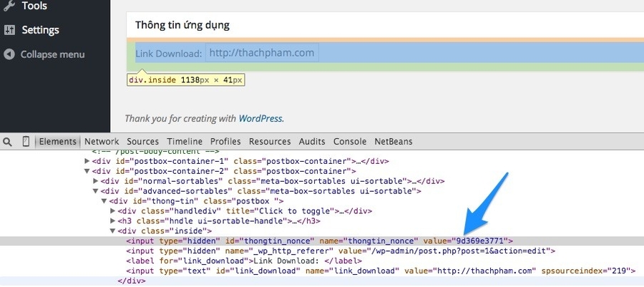Expand the handlediv element node
The image size is (644, 287).
tap(112, 211)
